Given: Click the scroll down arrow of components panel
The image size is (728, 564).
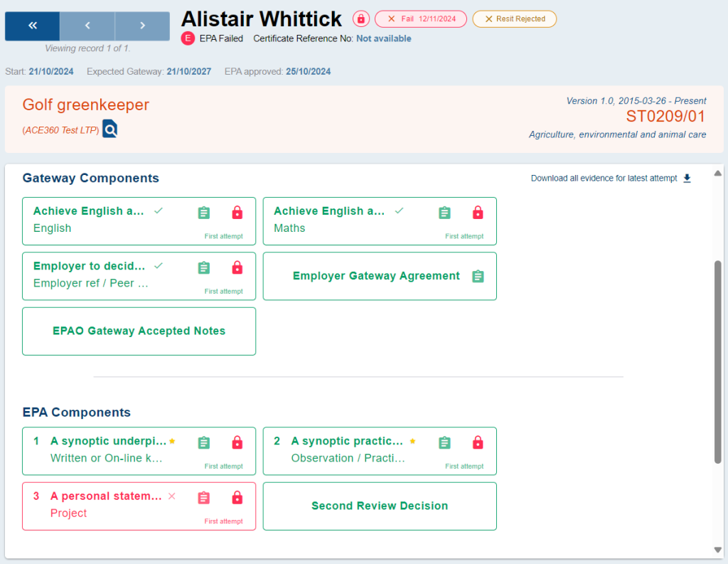Looking at the screenshot, I should [717, 549].
